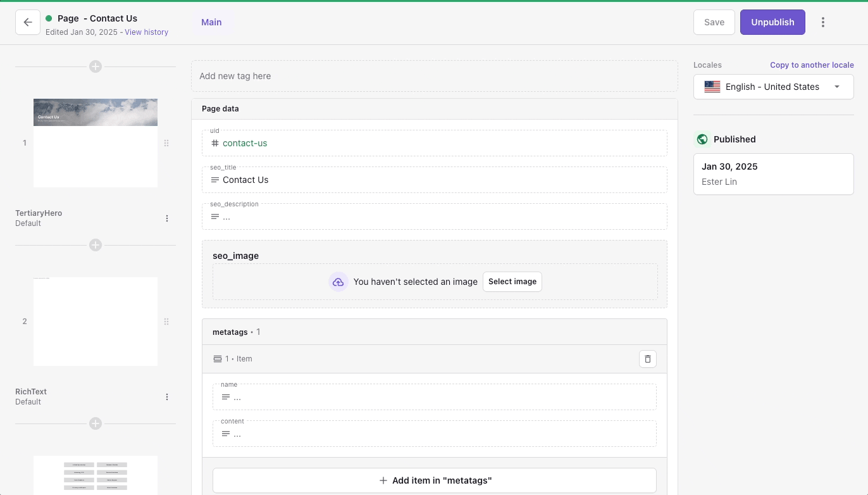Open the English - United States locale dropdown

click(773, 87)
